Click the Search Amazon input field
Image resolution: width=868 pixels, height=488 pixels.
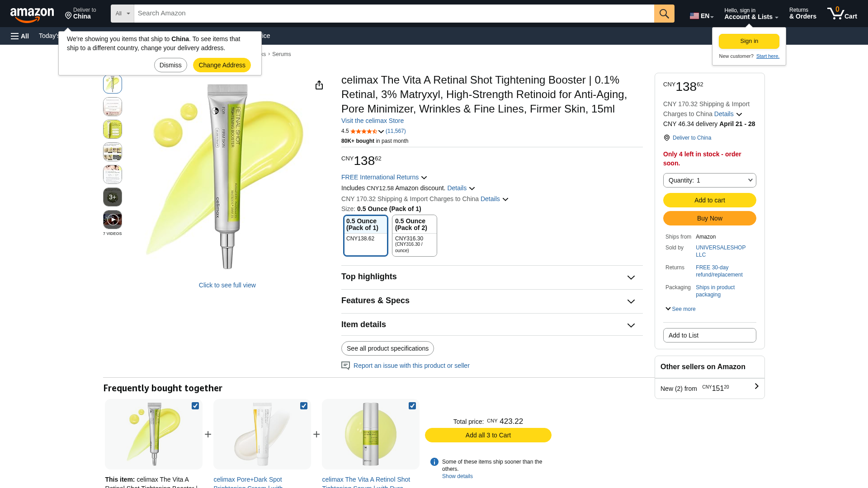(393, 14)
